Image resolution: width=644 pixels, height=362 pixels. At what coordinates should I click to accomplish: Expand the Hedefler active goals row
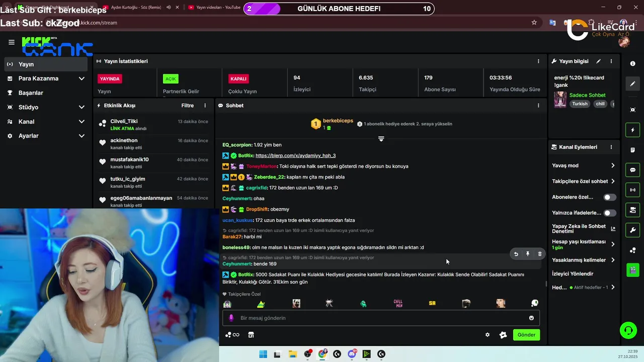click(x=584, y=288)
